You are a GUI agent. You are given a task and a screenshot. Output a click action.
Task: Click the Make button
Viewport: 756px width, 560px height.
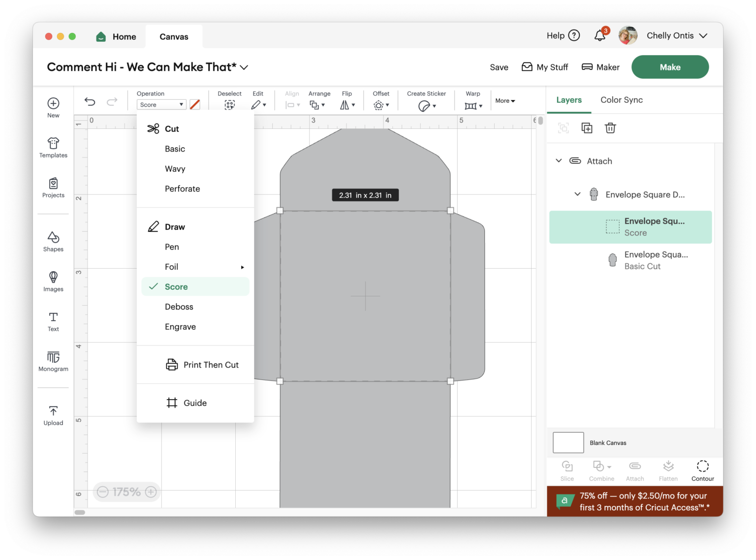pos(670,67)
